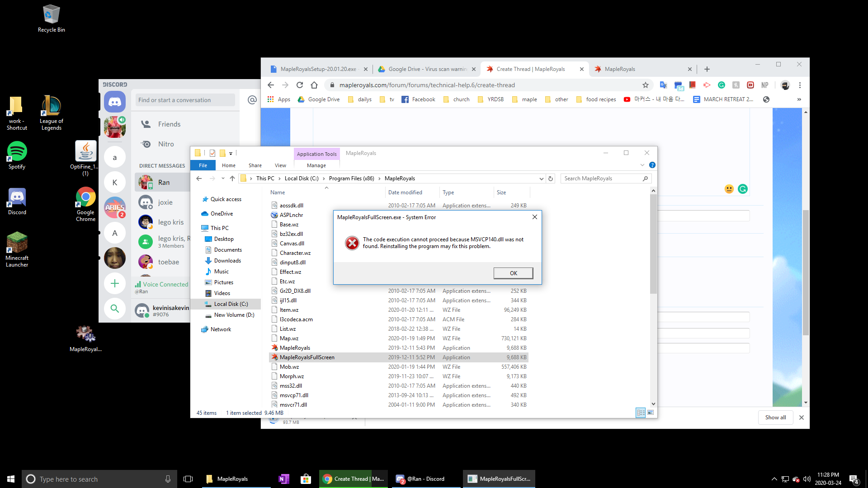Click Chrome home button
868x488 pixels.
pyautogui.click(x=314, y=85)
